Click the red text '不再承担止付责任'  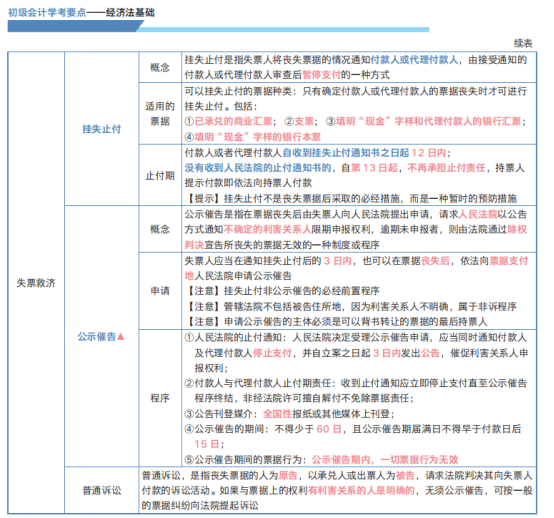447,168
